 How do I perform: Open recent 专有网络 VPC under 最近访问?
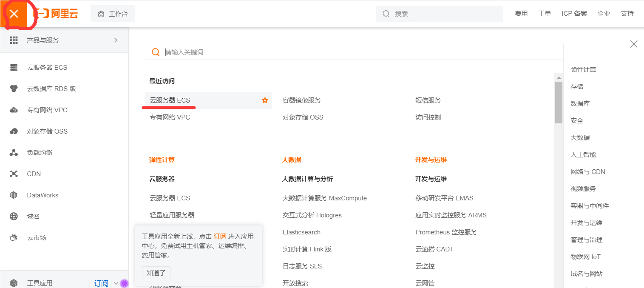(x=170, y=117)
